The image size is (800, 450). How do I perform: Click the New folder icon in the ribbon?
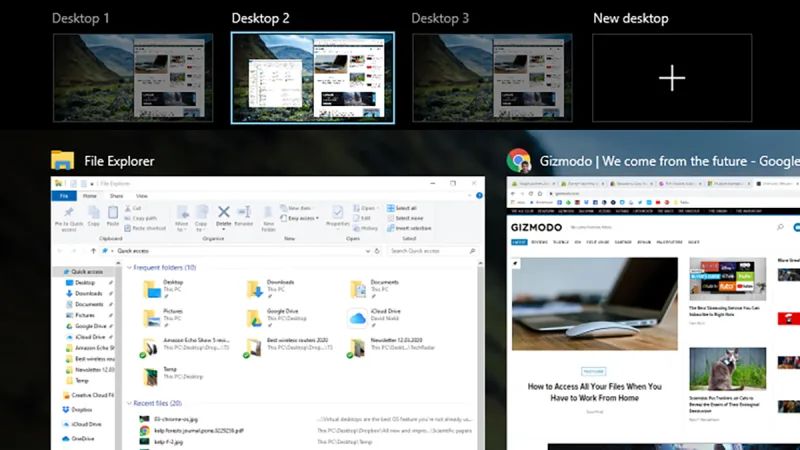268,212
